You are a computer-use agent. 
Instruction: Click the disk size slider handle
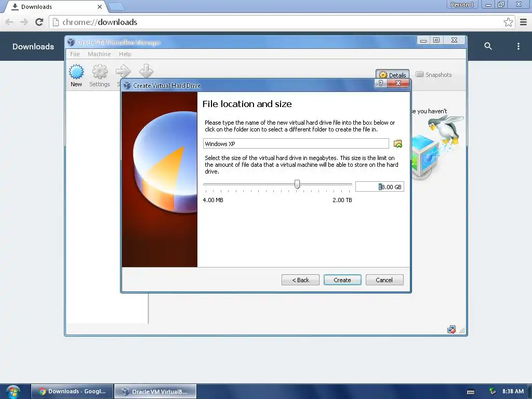297,184
